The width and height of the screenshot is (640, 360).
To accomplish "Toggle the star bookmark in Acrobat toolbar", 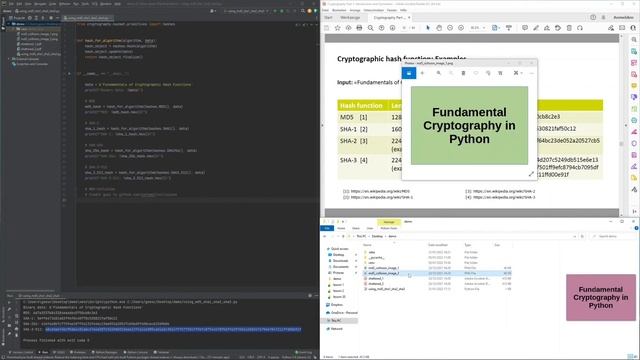I will tap(337, 28).
